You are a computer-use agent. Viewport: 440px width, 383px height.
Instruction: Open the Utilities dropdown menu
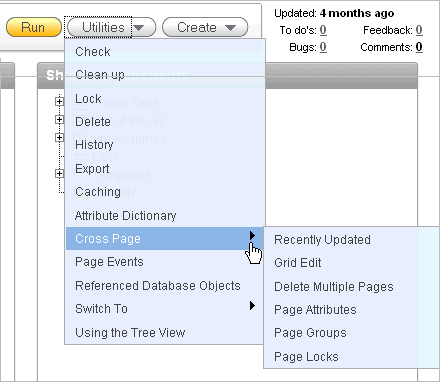coord(111,27)
